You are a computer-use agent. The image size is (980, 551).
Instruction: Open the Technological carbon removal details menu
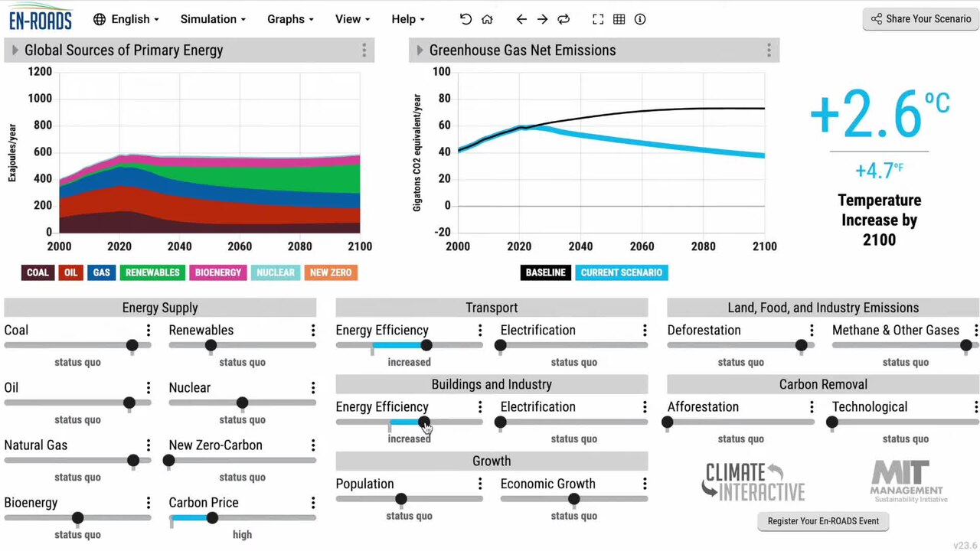(x=976, y=407)
